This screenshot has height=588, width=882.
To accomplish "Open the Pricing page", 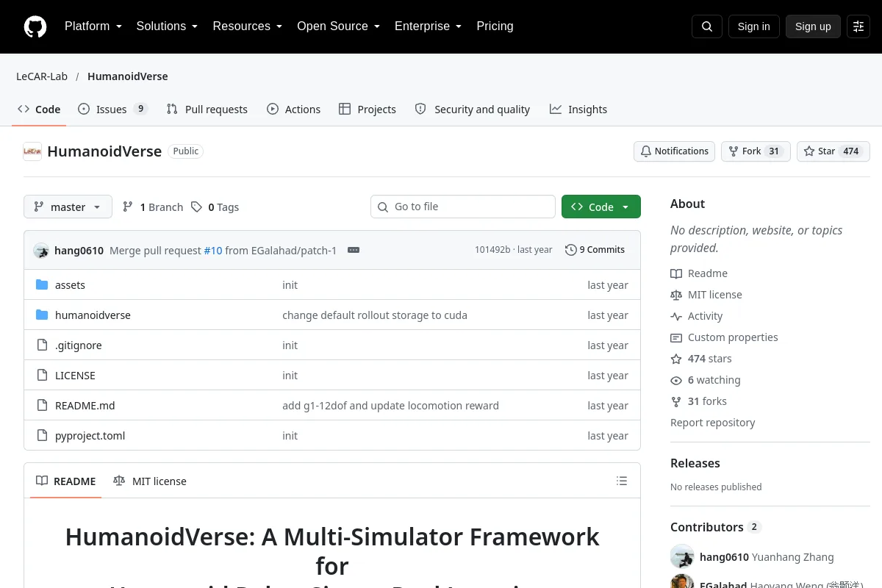I will point(495,26).
